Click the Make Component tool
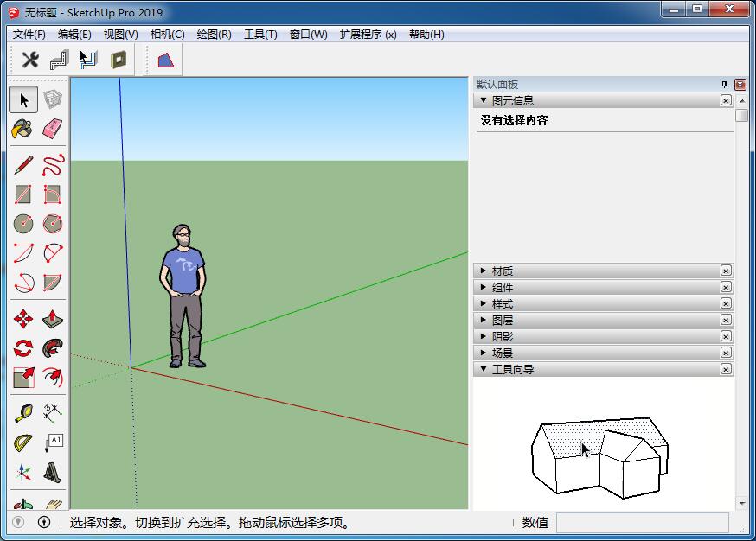Image resolution: width=756 pixels, height=541 pixels. coord(53,99)
